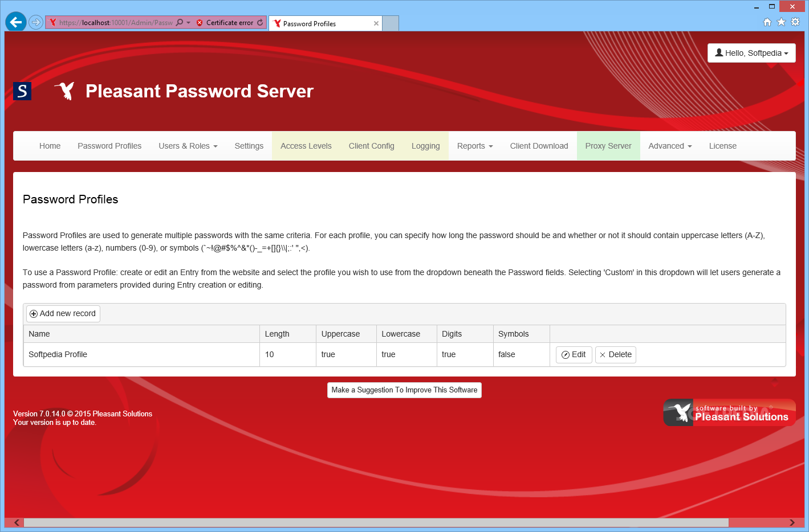809x532 pixels.
Task: Expand the Advanced dropdown menu
Action: pos(670,146)
